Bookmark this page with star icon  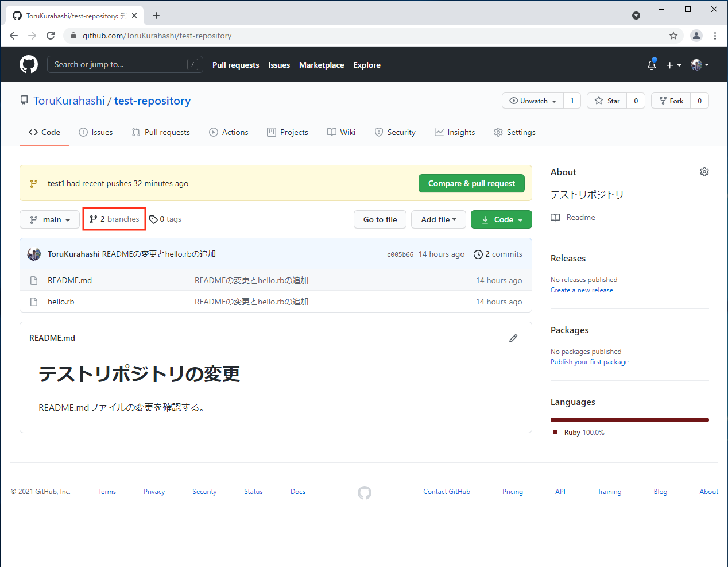(673, 36)
